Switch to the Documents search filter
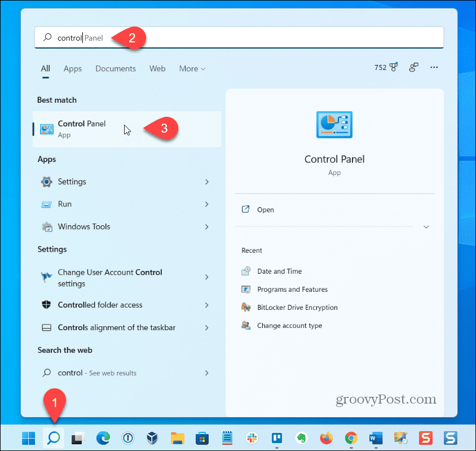Screen dimensions: 476x451 (x=115, y=68)
